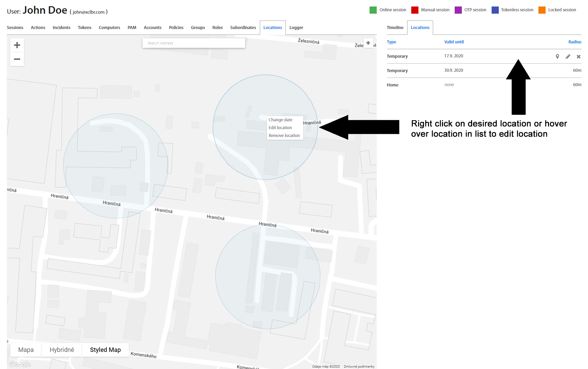This screenshot has width=588, height=369.
Task: Open the Sessions tab
Action: [x=15, y=28]
